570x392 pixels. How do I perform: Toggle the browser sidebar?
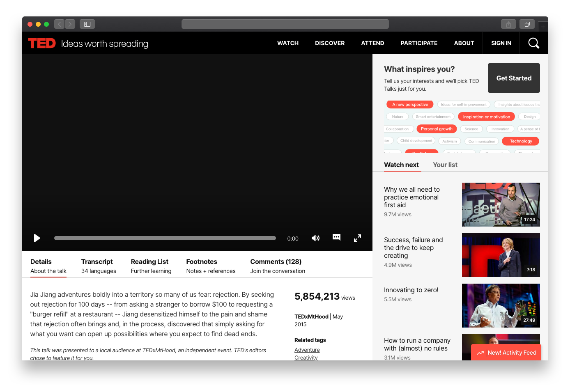coord(87,24)
